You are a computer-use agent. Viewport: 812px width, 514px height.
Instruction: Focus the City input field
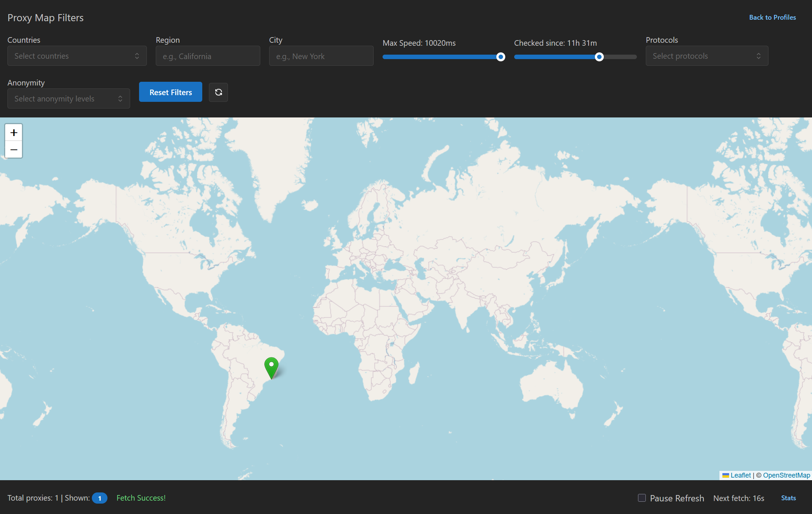point(321,56)
